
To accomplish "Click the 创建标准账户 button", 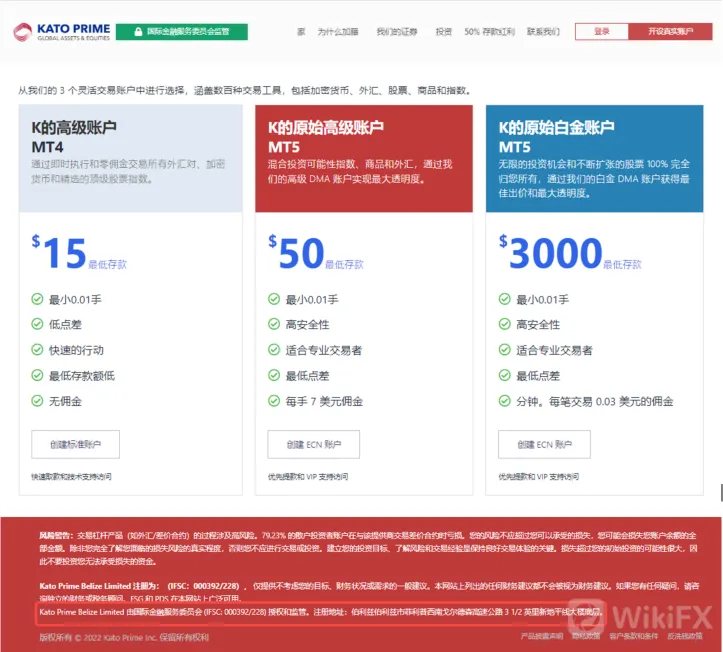I will tap(76, 445).
